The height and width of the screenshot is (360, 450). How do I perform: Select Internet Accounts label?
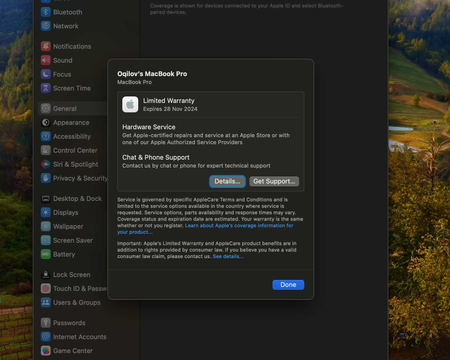point(80,337)
